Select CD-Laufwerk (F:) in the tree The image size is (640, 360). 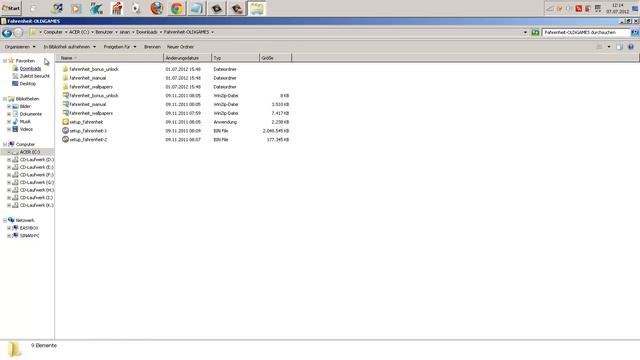pos(36,175)
